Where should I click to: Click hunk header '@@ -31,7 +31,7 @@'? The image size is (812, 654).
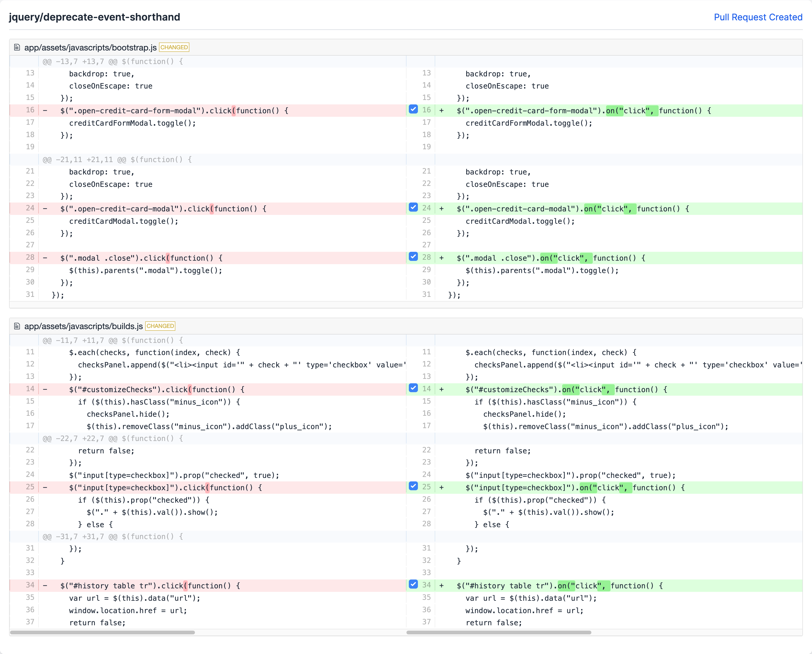point(113,537)
